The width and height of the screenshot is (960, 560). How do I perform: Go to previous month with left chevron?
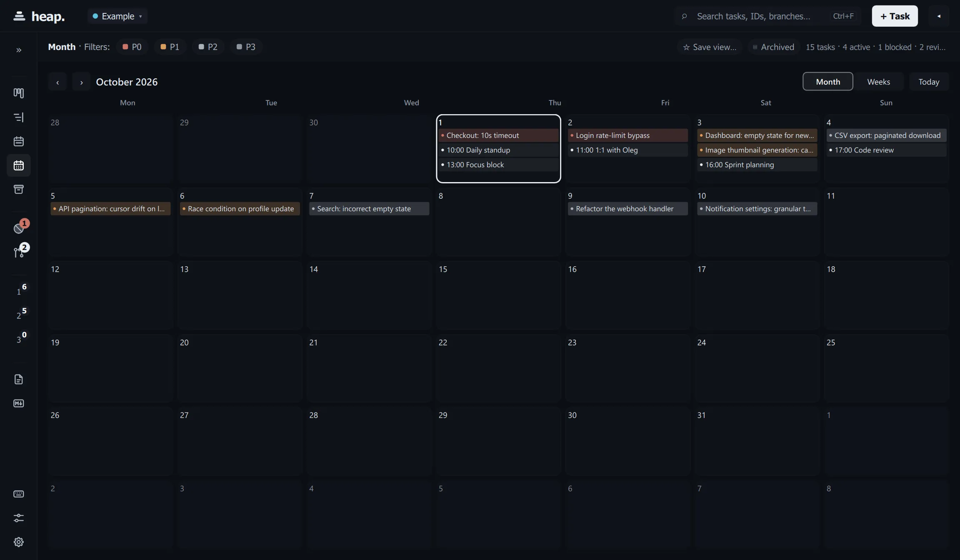point(57,82)
